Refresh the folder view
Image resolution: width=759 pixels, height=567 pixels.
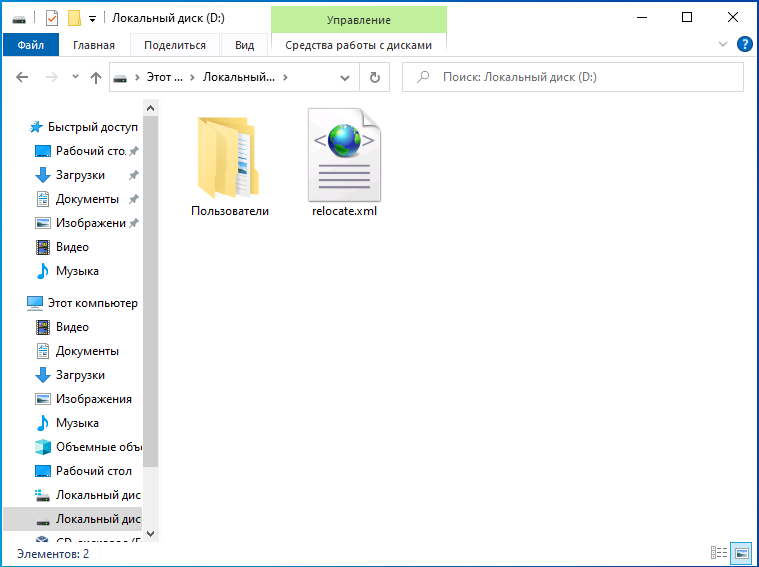click(375, 77)
